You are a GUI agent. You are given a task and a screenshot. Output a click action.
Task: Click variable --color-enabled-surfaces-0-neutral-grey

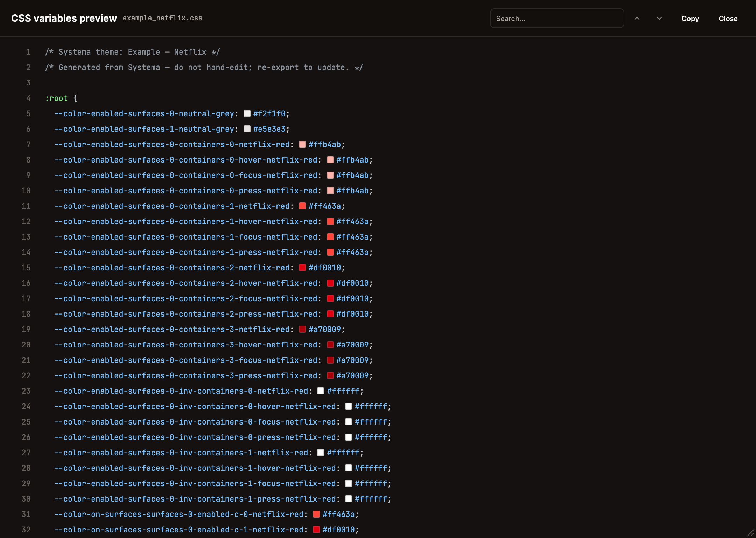(x=144, y=113)
